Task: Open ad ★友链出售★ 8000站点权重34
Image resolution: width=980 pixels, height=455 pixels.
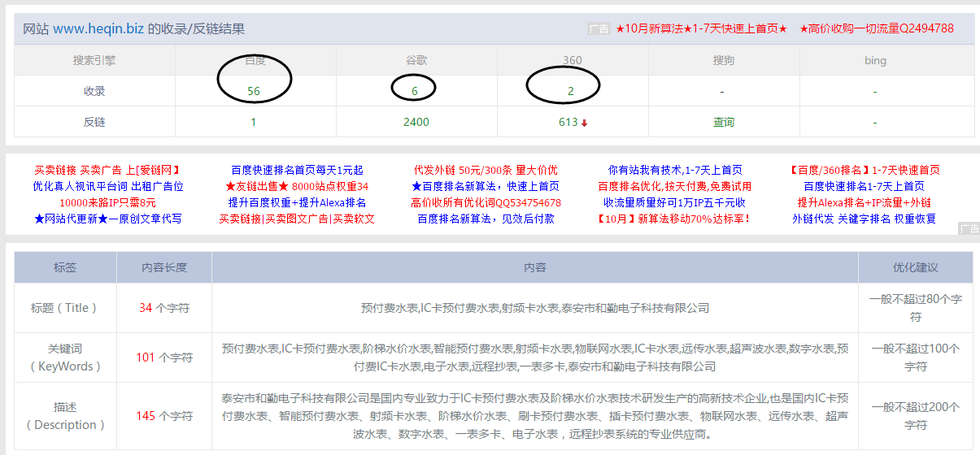Action: coord(297,186)
